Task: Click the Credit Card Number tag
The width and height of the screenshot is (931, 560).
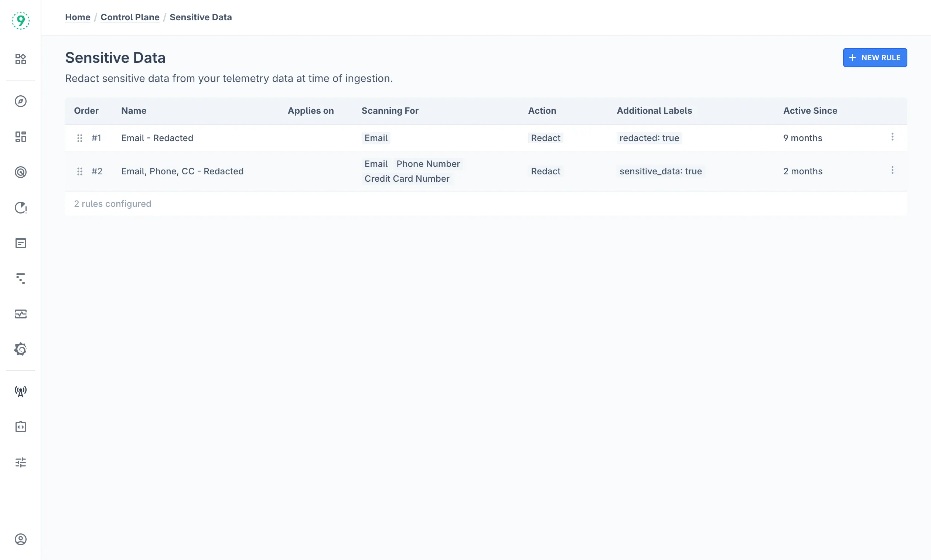Action: point(406,179)
